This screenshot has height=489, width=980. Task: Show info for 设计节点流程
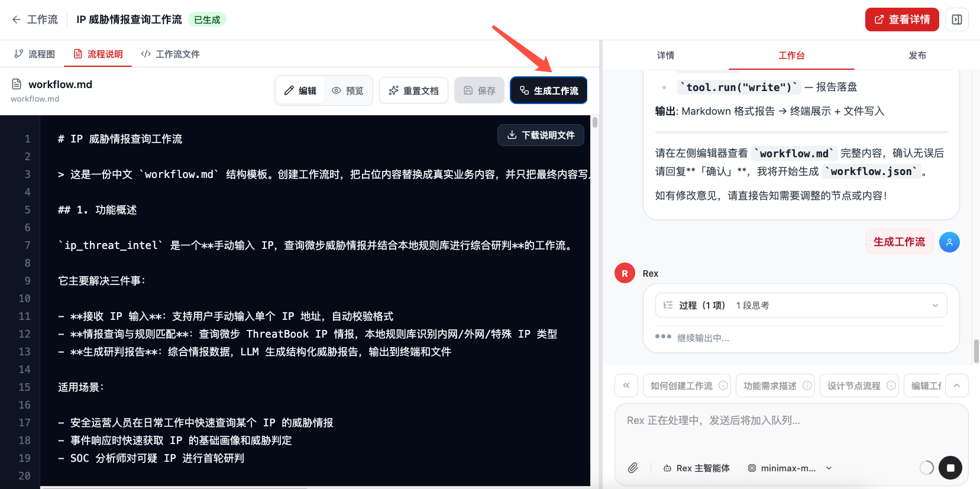tap(891, 386)
